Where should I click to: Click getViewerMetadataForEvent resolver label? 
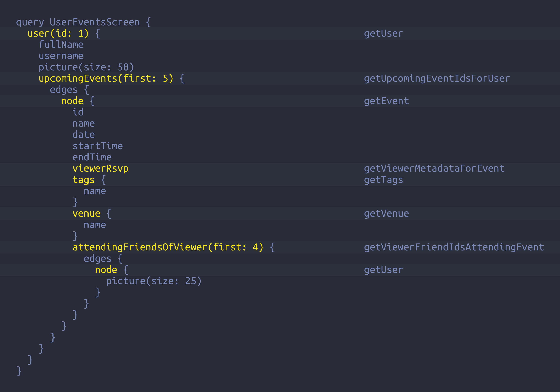click(x=434, y=168)
